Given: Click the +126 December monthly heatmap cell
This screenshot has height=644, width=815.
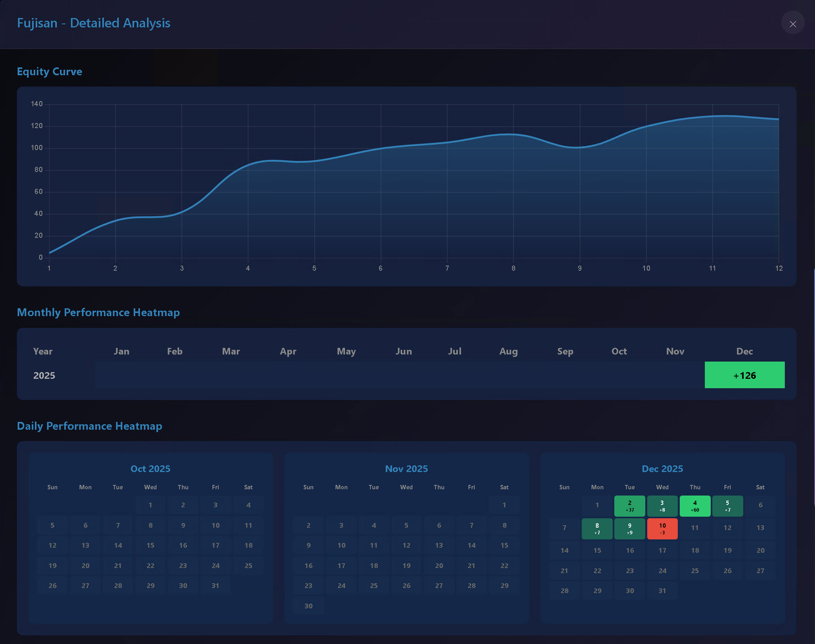Looking at the screenshot, I should [744, 375].
